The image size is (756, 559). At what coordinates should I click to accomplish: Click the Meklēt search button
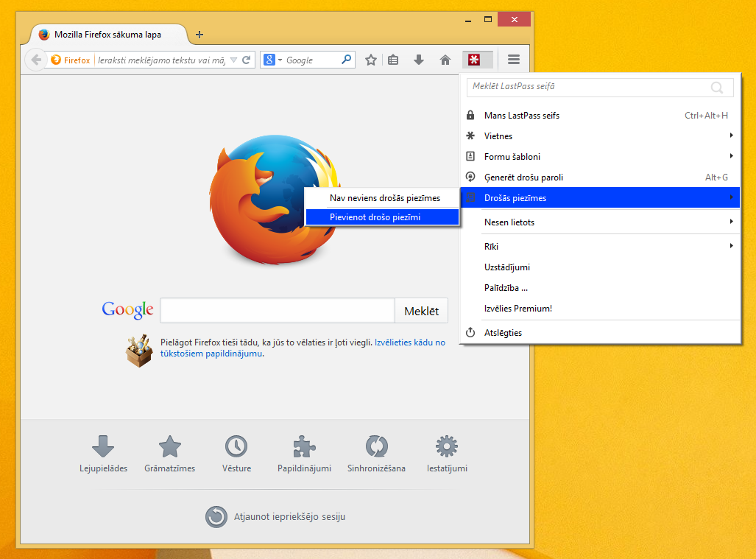click(421, 311)
